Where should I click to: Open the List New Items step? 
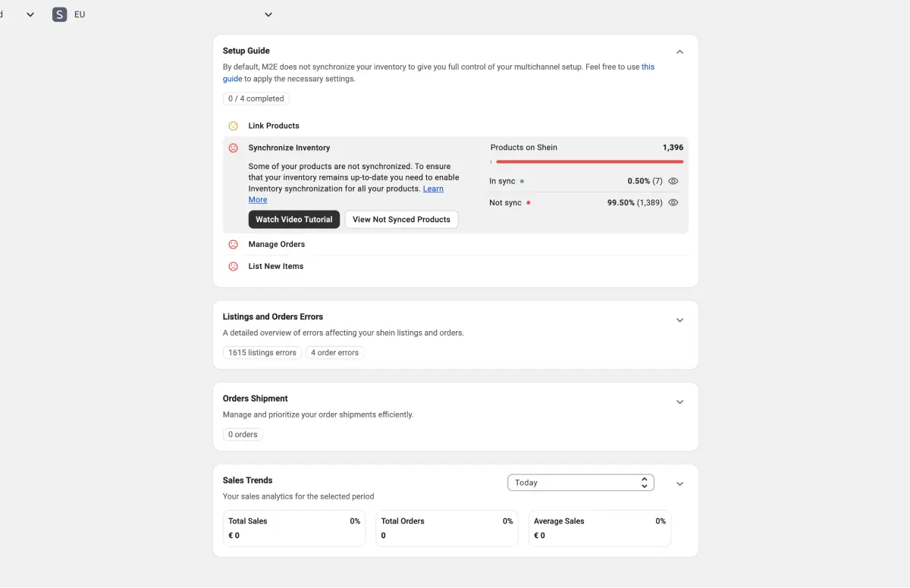coord(276,267)
